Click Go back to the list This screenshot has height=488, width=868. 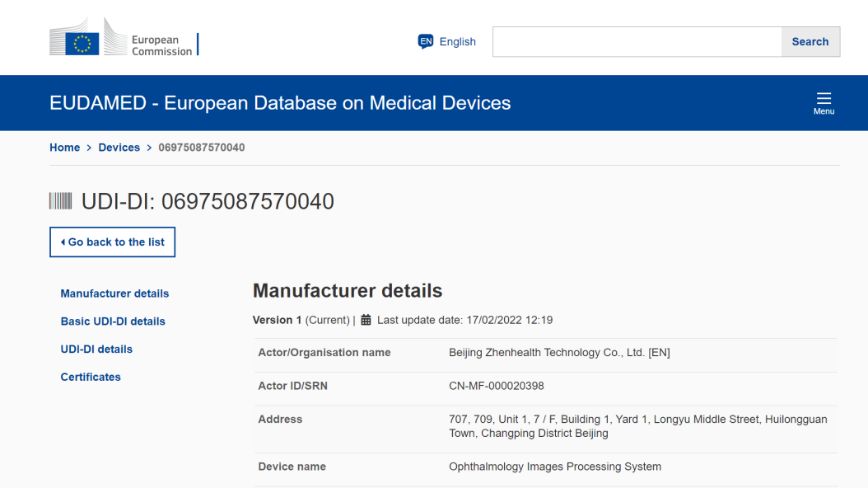[113, 242]
